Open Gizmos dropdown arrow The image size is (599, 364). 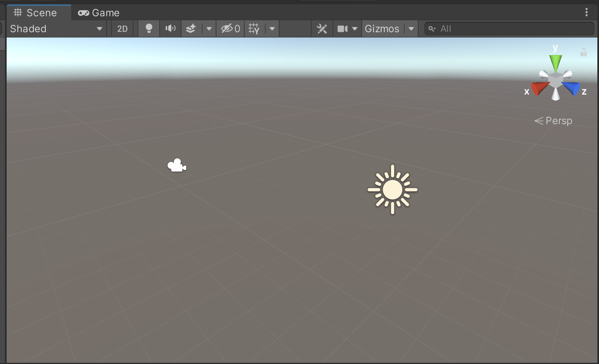pyautogui.click(x=412, y=29)
